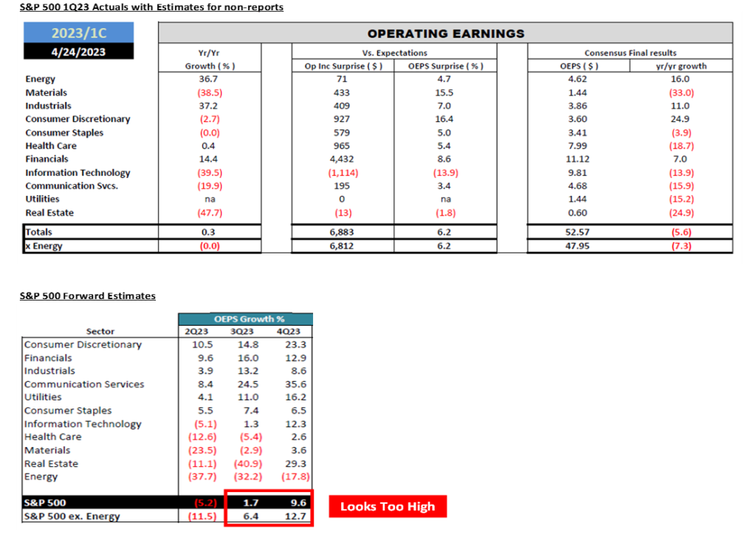Click Communication Services 4Q23 value 35.6
The height and width of the screenshot is (540, 756).
[295, 384]
